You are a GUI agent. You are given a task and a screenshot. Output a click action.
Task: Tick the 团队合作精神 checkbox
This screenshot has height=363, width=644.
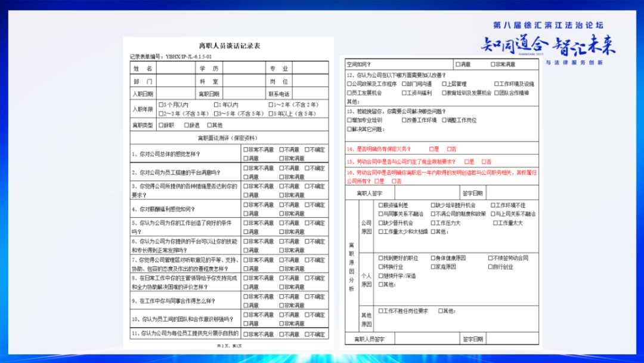click(x=497, y=93)
